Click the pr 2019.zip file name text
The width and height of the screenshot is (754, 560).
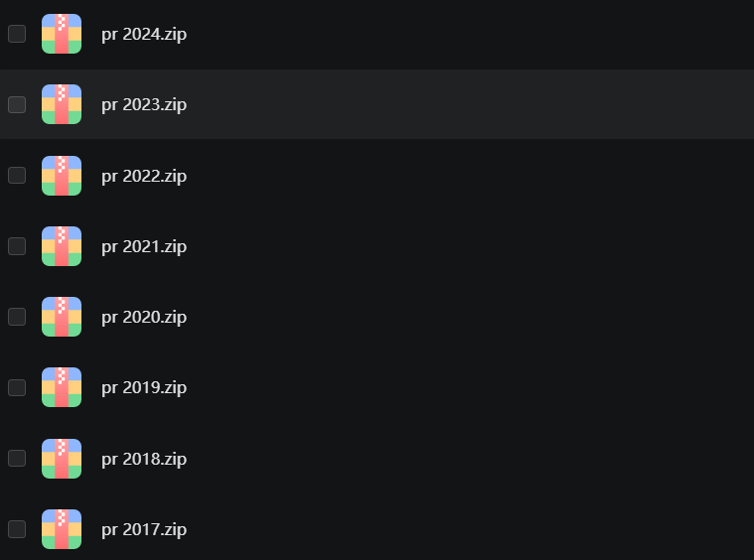(144, 387)
